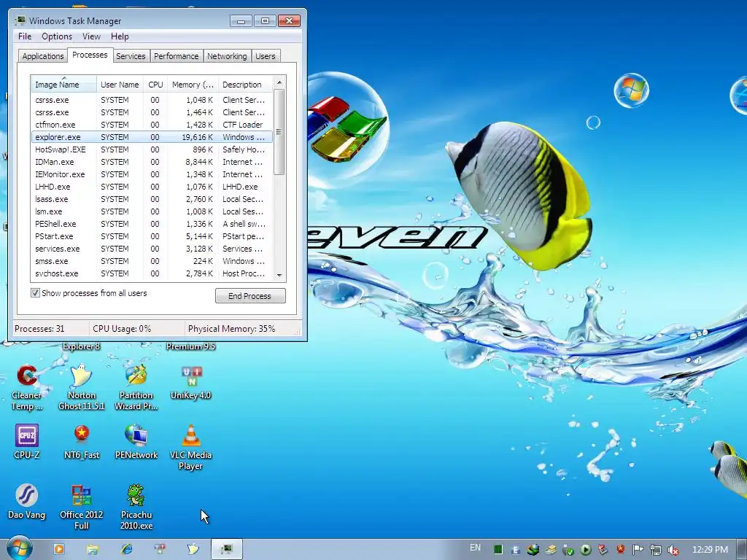The height and width of the screenshot is (560, 747).
Task: Click the process list scrollbar thumb
Action: click(x=279, y=132)
